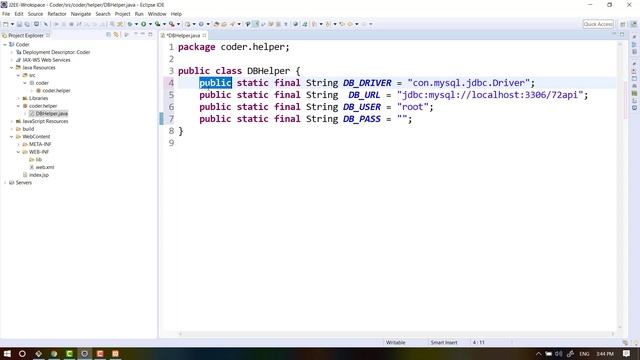This screenshot has height=360, width=640.
Task: Click the Quick Access search field
Action: click(598, 24)
